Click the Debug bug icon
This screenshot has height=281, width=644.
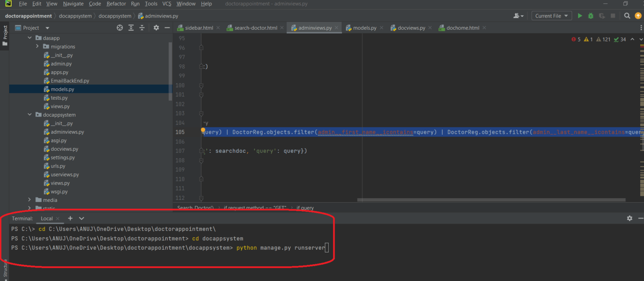(x=591, y=16)
